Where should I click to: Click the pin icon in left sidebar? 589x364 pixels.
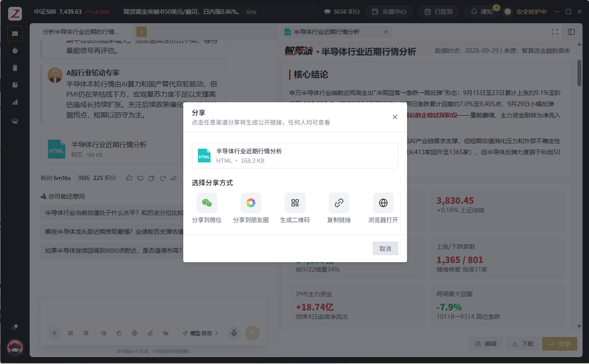15,327
